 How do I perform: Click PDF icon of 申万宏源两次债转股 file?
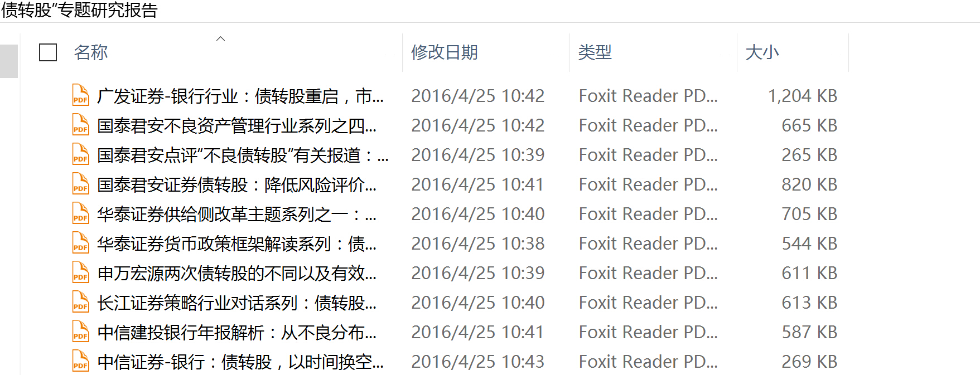tap(80, 272)
